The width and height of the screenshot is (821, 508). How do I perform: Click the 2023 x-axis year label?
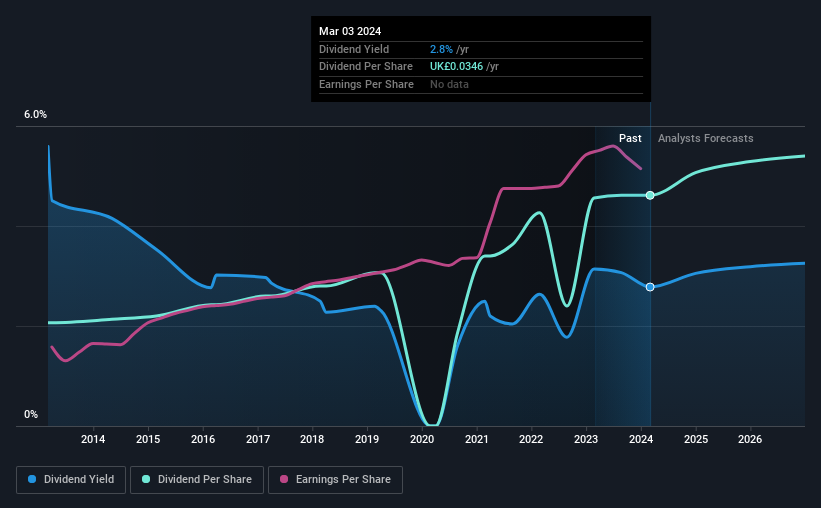pyautogui.click(x=586, y=439)
